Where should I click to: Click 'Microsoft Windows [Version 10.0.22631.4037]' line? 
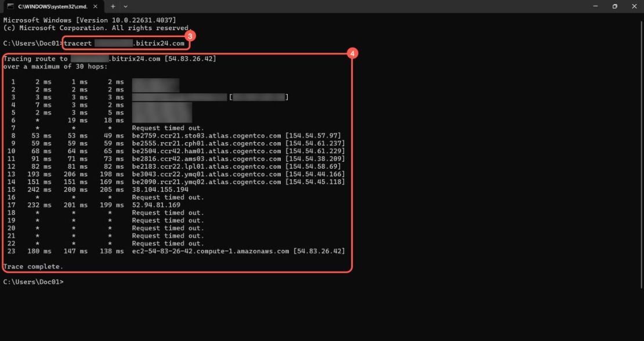(89, 20)
